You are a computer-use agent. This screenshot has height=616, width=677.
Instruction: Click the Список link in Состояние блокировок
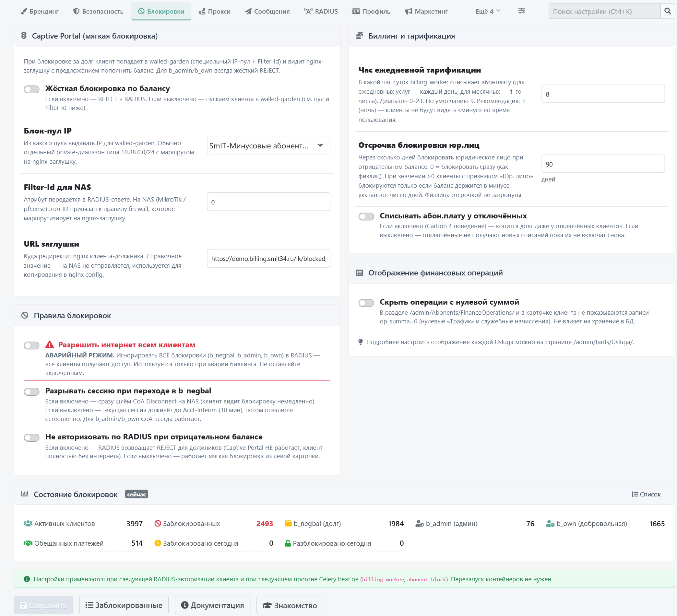point(646,494)
